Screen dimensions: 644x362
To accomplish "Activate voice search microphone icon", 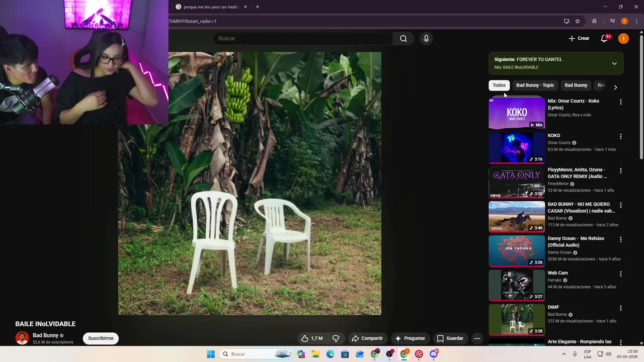I will click(426, 38).
